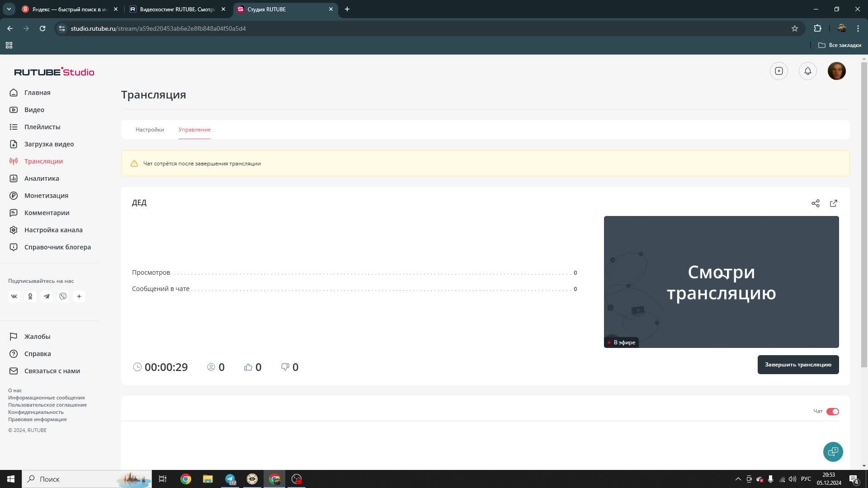Switch to the Настройки tab
The image size is (868, 488).
point(150,130)
